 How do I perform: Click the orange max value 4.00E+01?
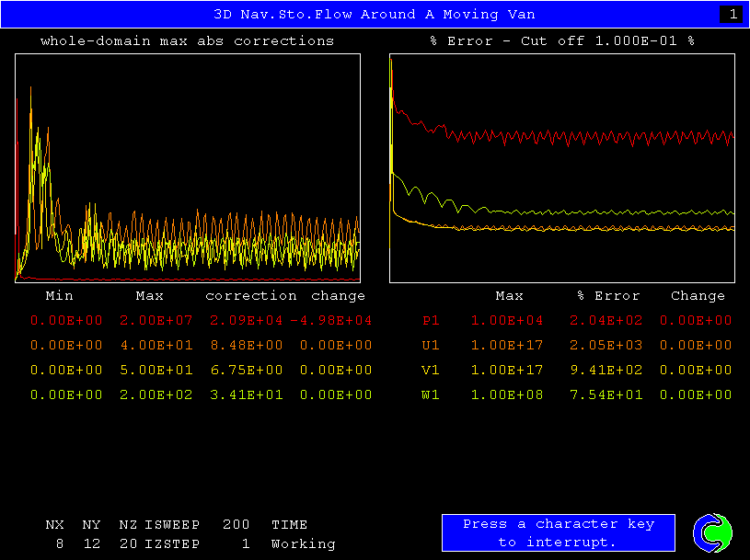coord(156,346)
